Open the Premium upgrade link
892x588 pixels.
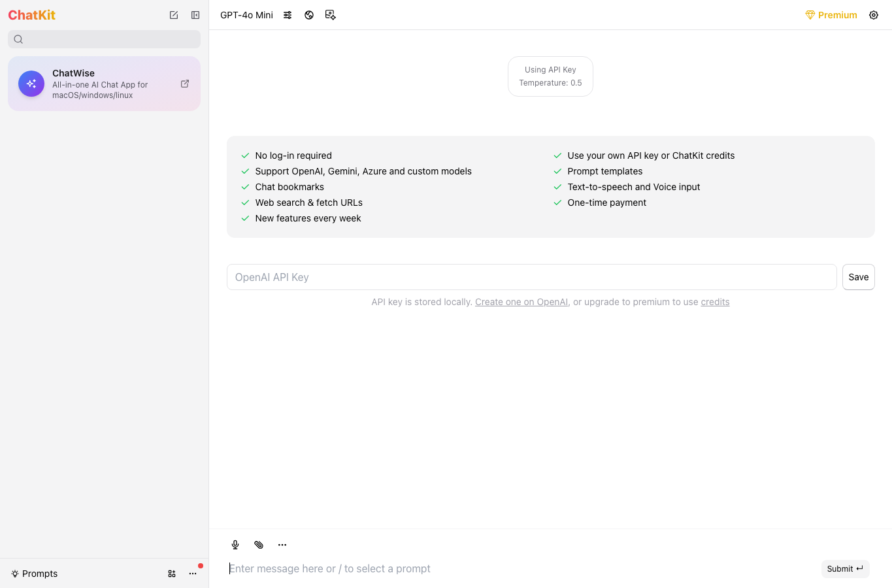pos(831,15)
